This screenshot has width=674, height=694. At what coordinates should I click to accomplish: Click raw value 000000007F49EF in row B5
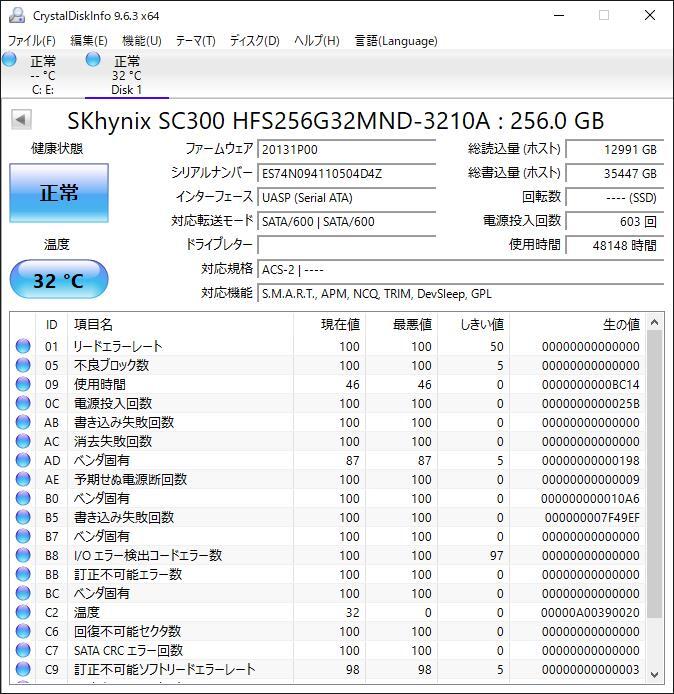(x=592, y=518)
